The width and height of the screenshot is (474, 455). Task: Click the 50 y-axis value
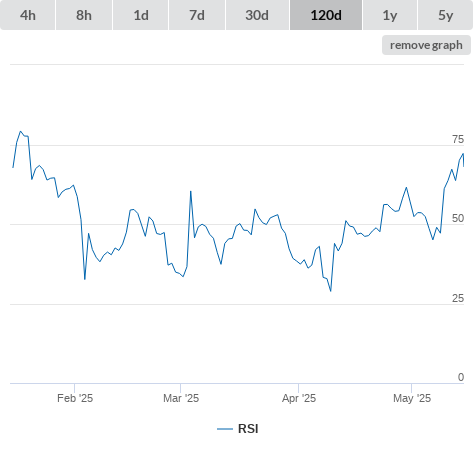[458, 218]
